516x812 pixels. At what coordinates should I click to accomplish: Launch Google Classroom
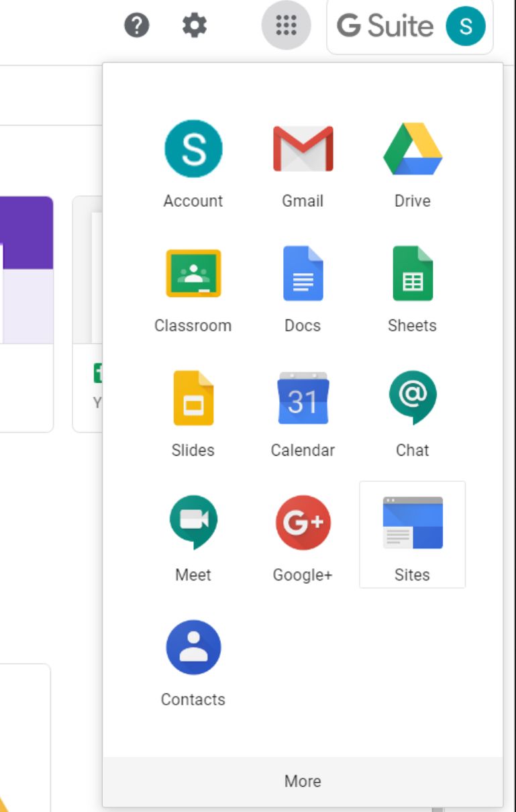point(193,273)
